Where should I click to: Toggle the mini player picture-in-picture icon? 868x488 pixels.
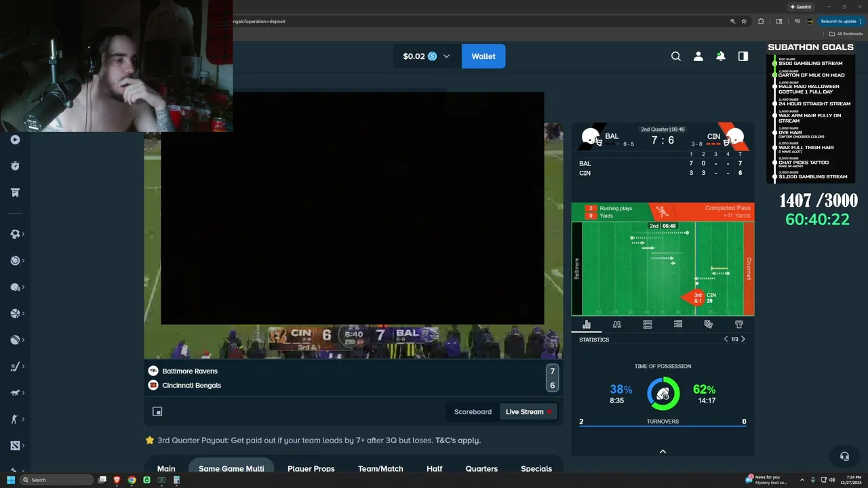(157, 411)
